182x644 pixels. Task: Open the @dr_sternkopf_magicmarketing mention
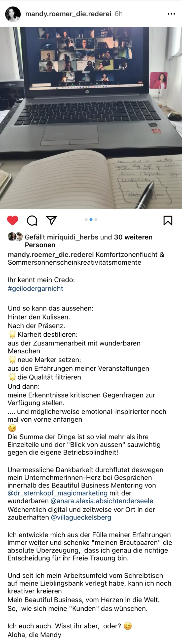point(58,493)
